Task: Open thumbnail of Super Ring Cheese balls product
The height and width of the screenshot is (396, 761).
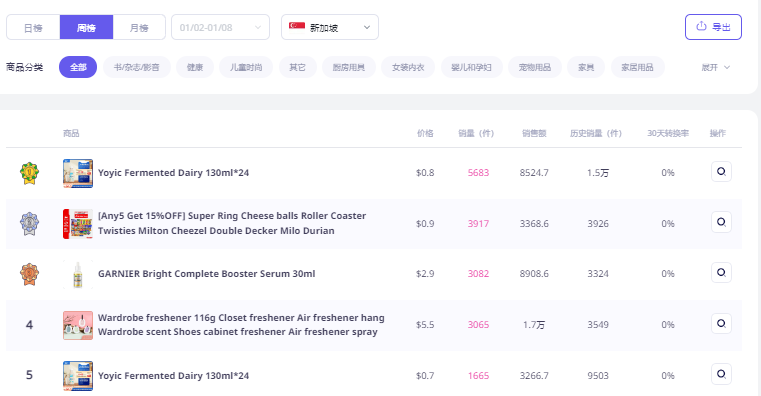Action: point(78,224)
